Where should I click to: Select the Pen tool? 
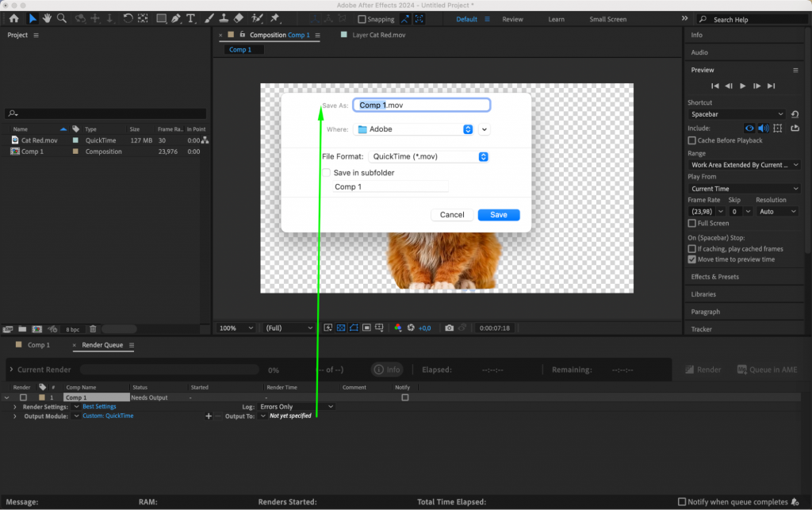click(175, 18)
